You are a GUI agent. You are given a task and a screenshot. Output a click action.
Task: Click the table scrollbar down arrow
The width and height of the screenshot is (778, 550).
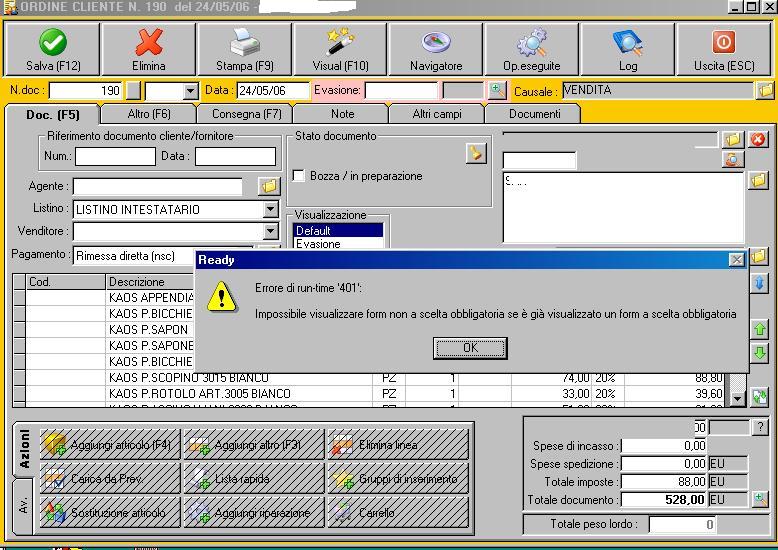738,399
